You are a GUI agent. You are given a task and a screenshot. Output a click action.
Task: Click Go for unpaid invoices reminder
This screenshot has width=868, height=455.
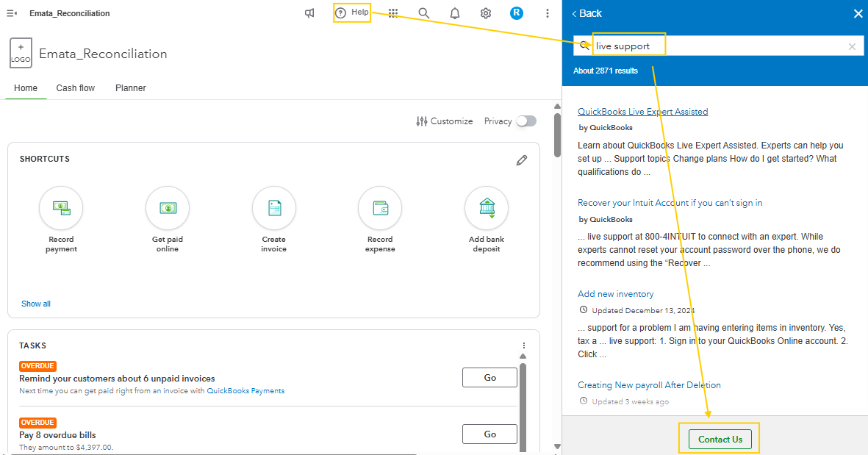[x=489, y=378]
